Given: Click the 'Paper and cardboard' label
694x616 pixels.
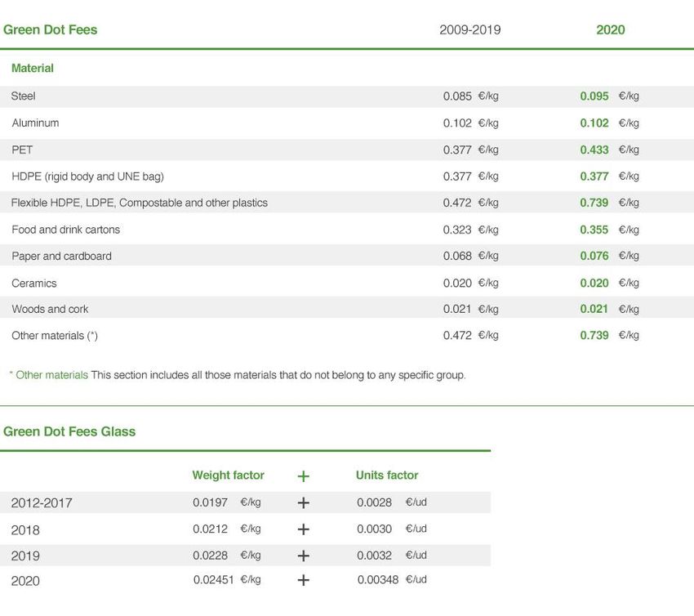Looking at the screenshot, I should (61, 256).
